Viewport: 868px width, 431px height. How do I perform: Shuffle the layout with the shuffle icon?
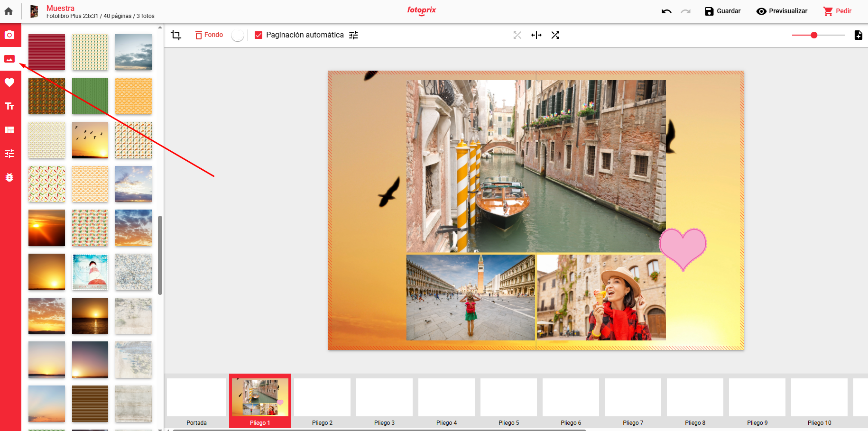[x=555, y=35]
